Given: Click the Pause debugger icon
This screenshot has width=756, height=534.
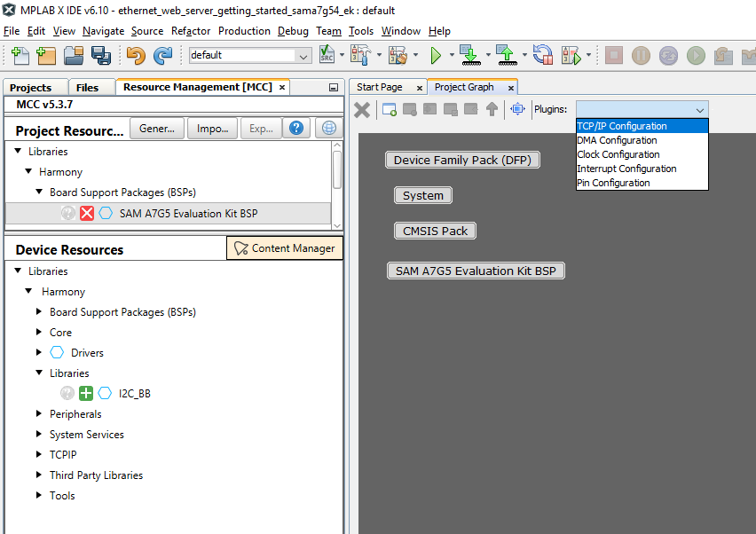Looking at the screenshot, I should [641, 55].
